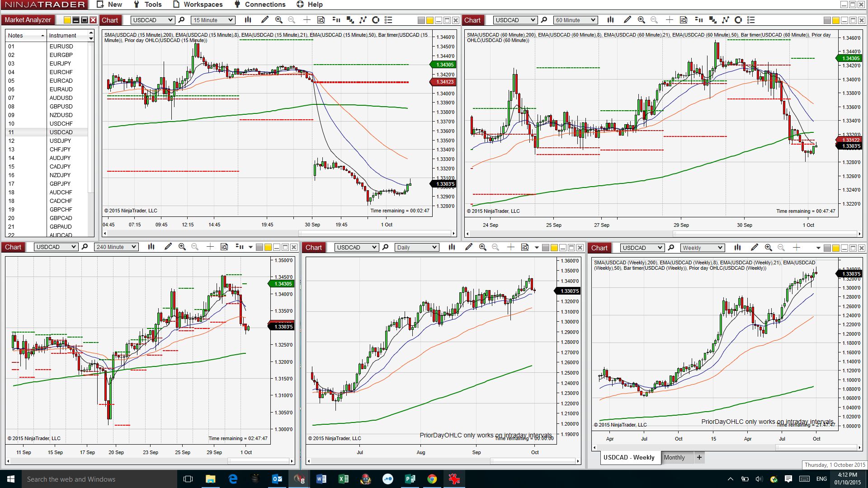Open Data Box icon on 15 Minute chart

point(321,20)
